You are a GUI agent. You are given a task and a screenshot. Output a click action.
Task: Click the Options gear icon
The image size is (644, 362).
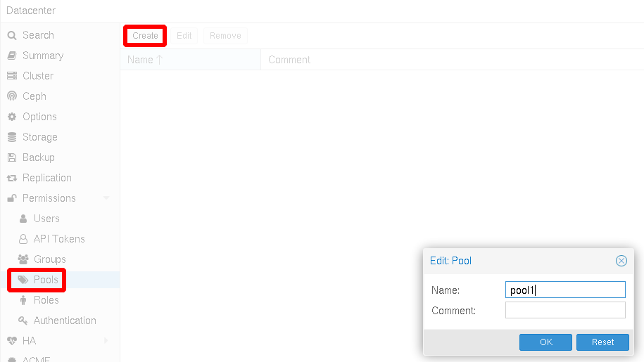point(12,117)
